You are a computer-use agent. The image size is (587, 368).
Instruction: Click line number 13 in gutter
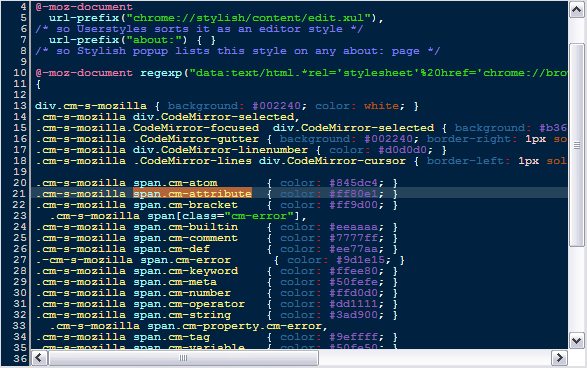(20, 106)
